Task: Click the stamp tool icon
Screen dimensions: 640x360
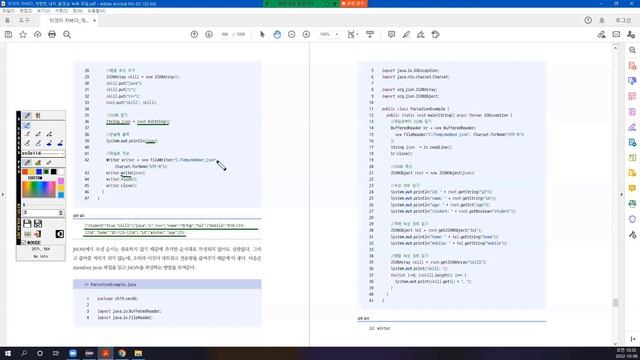Action: pos(436,35)
